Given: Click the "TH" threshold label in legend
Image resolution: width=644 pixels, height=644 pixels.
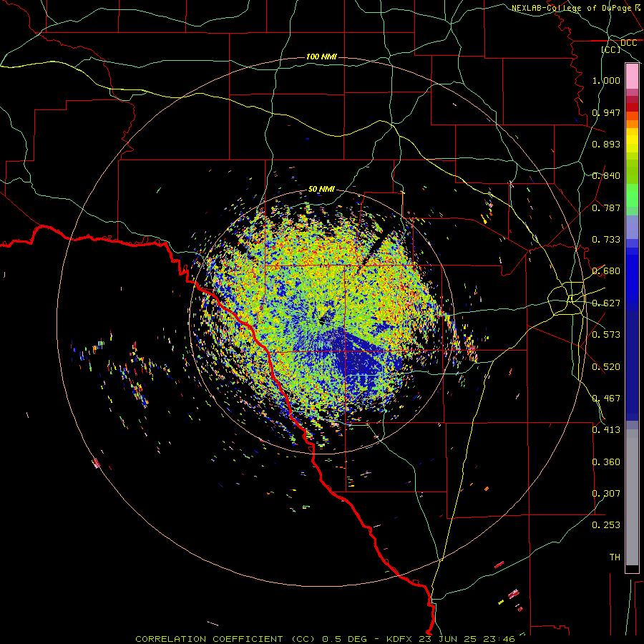Looking at the screenshot, I should tap(615, 557).
